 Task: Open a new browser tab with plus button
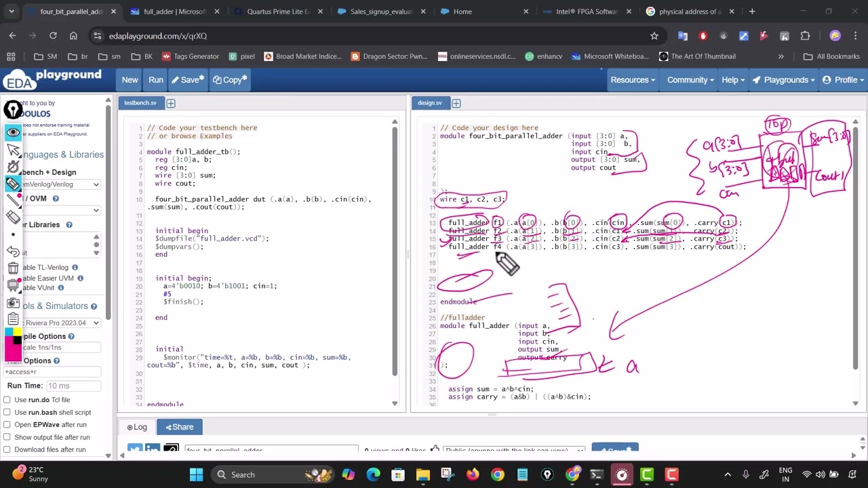coord(752,12)
